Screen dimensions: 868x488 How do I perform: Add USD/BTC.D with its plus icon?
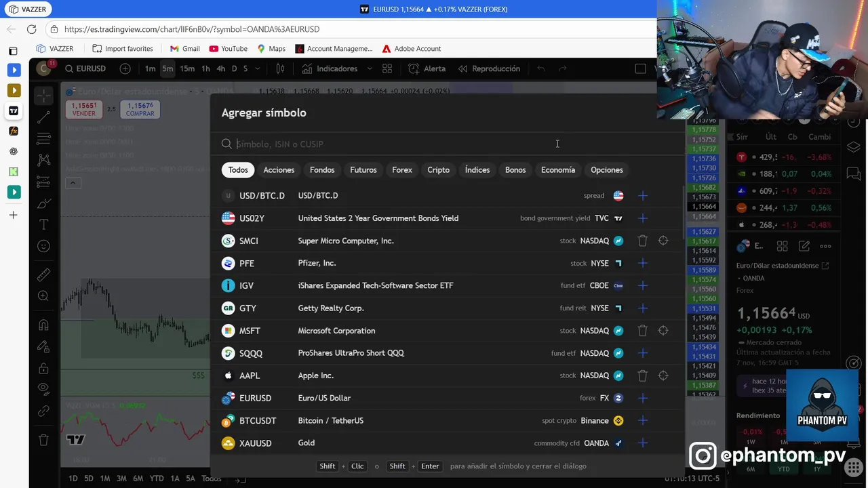click(643, 196)
